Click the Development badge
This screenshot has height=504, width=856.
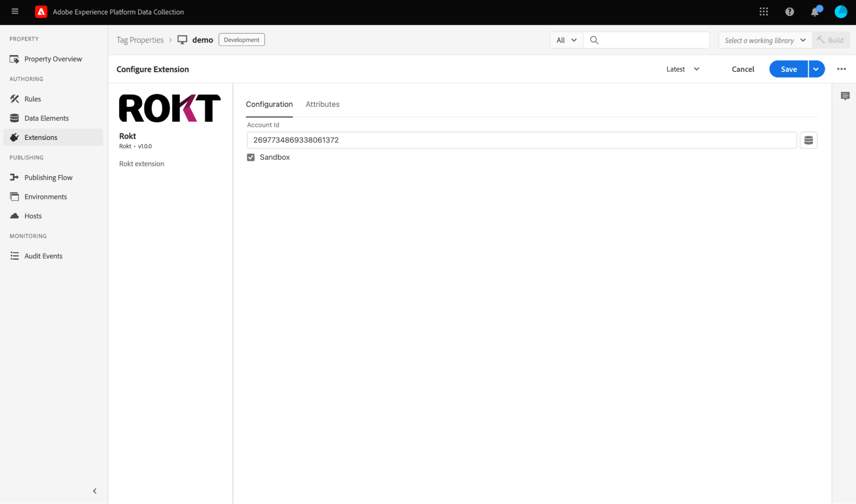tap(242, 40)
